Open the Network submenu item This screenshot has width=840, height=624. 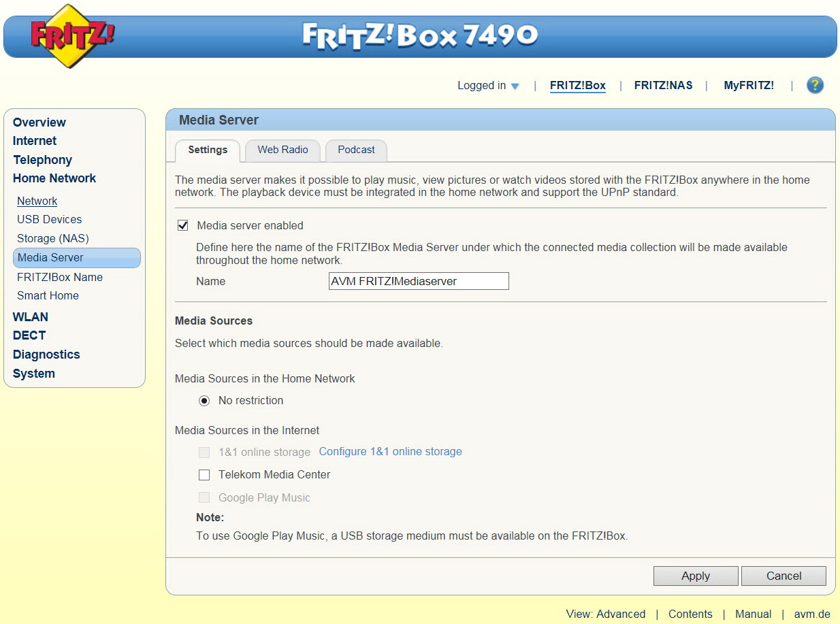click(x=37, y=201)
